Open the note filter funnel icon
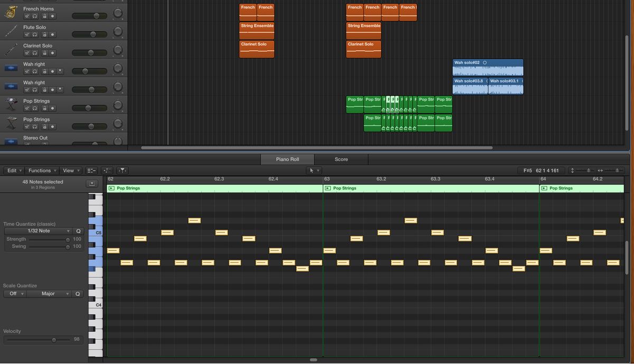The image size is (634, 364). point(122,170)
